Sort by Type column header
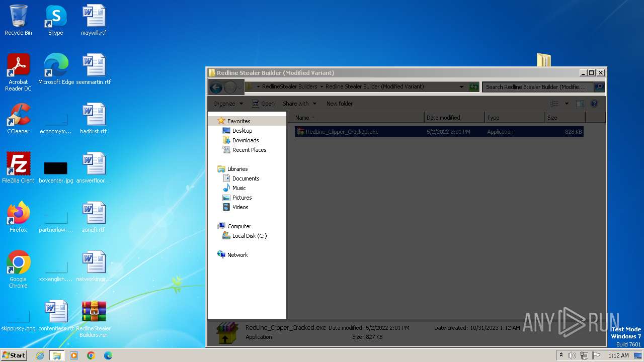The image size is (644, 362). click(515, 118)
